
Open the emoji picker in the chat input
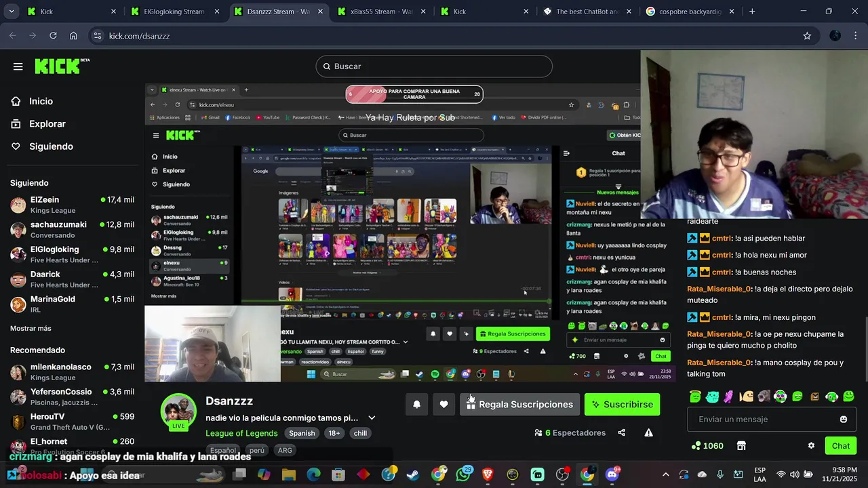point(844,419)
